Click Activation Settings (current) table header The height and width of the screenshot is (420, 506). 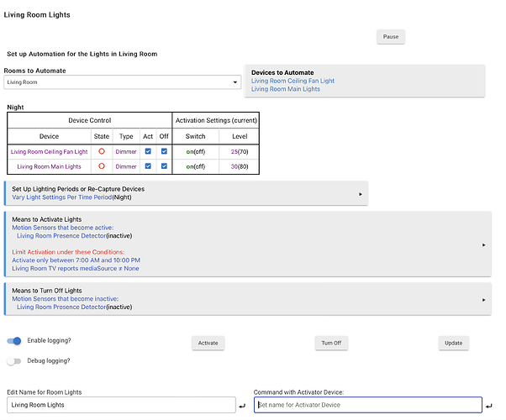click(x=216, y=120)
